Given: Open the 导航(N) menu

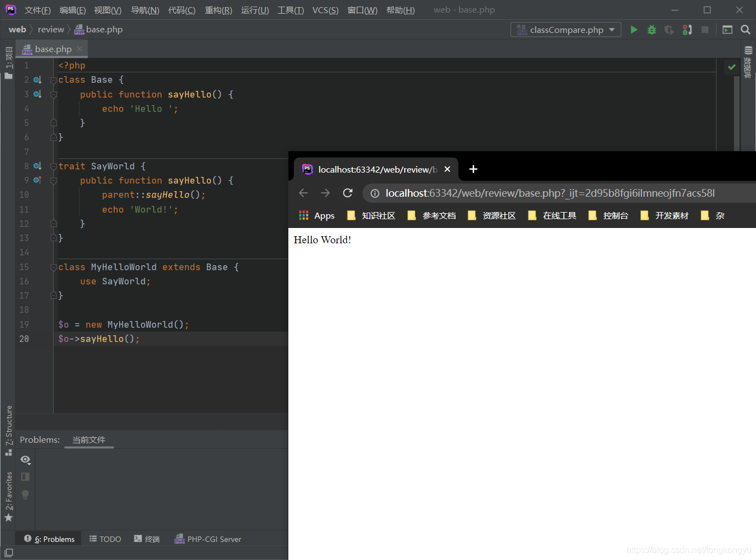Looking at the screenshot, I should [145, 10].
